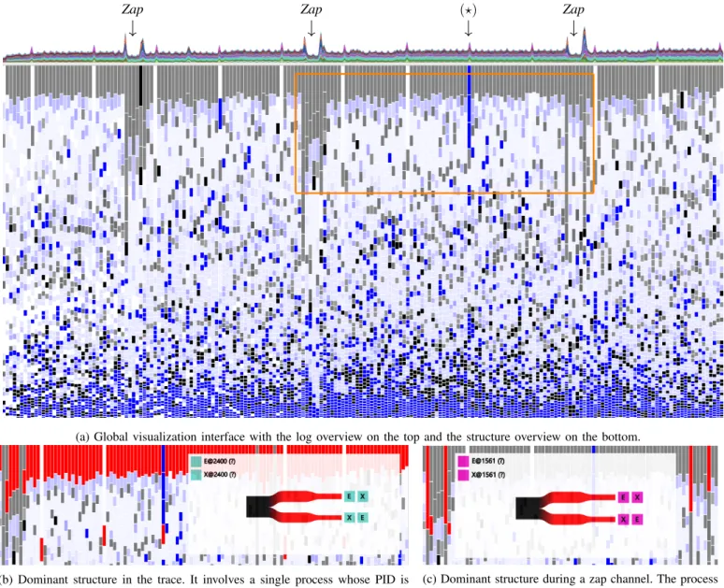The width and height of the screenshot is (724, 588).
Task: Click the teal E node on the upper branch
Action: coord(349,496)
